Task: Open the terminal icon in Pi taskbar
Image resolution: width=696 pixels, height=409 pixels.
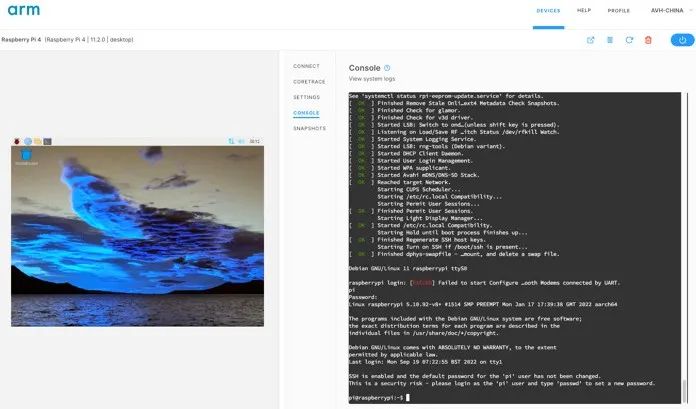Action: 47,141
